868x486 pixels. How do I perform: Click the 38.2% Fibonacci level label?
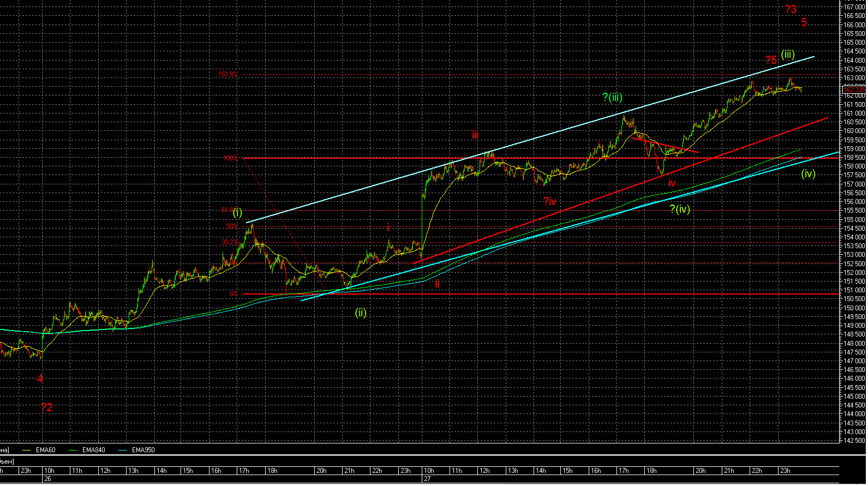pos(230,242)
